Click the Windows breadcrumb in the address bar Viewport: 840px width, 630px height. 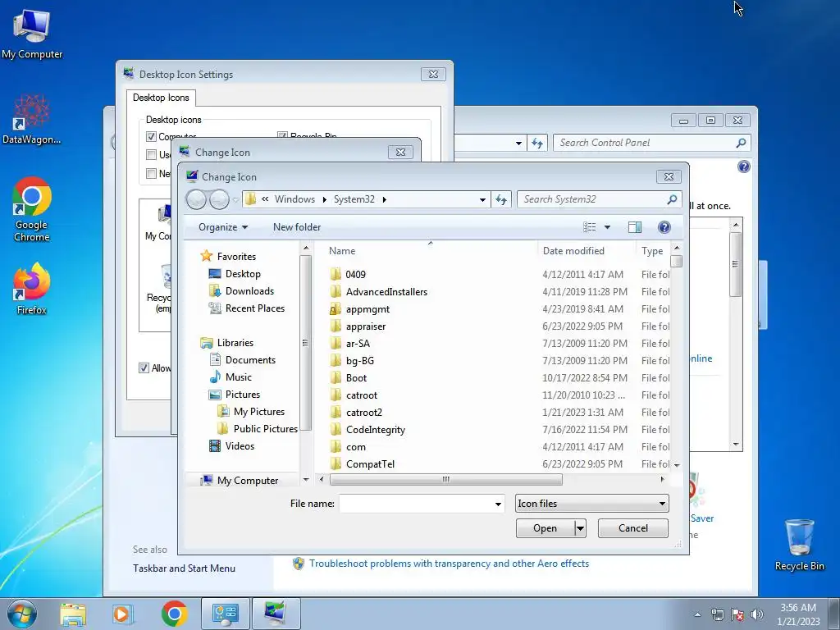tap(294, 199)
